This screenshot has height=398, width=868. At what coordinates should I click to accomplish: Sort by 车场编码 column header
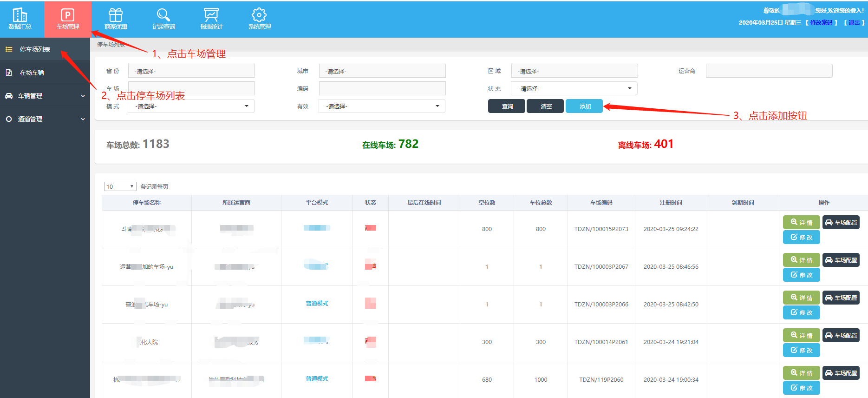[601, 202]
